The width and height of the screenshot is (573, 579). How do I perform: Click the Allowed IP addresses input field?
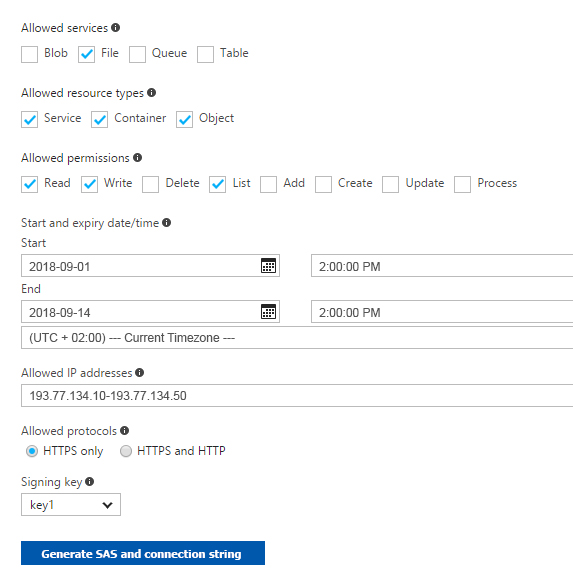click(297, 395)
